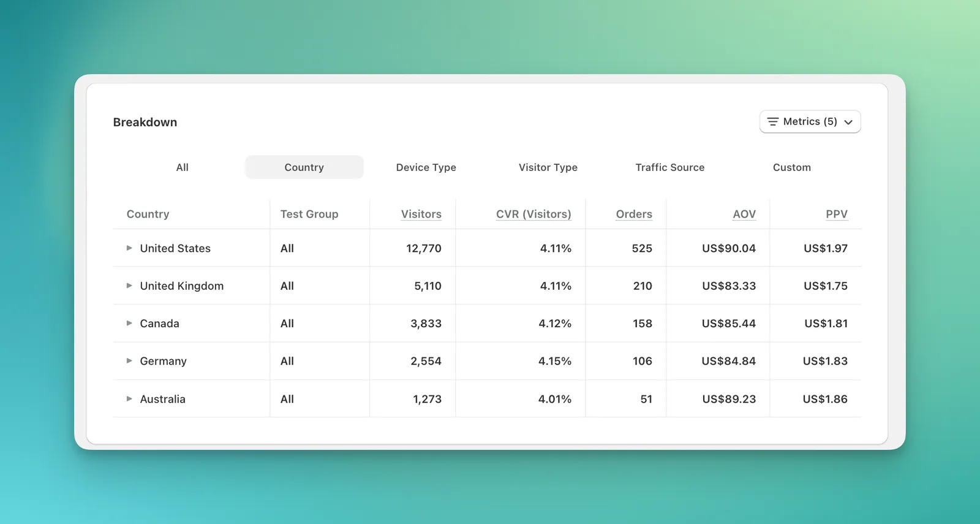This screenshot has height=524, width=980.
Task: Switch to the All tab
Action: click(182, 167)
